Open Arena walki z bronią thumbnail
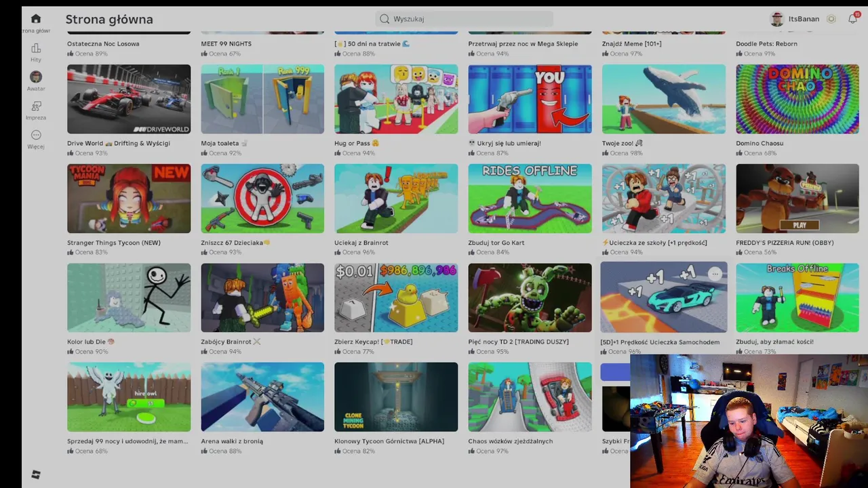 point(262,396)
